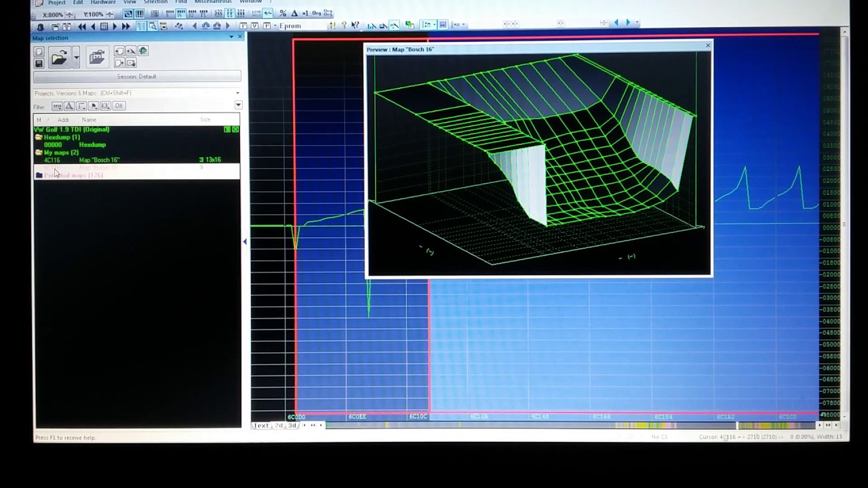Click the KK filter button
The image size is (868, 488).
coord(105,106)
